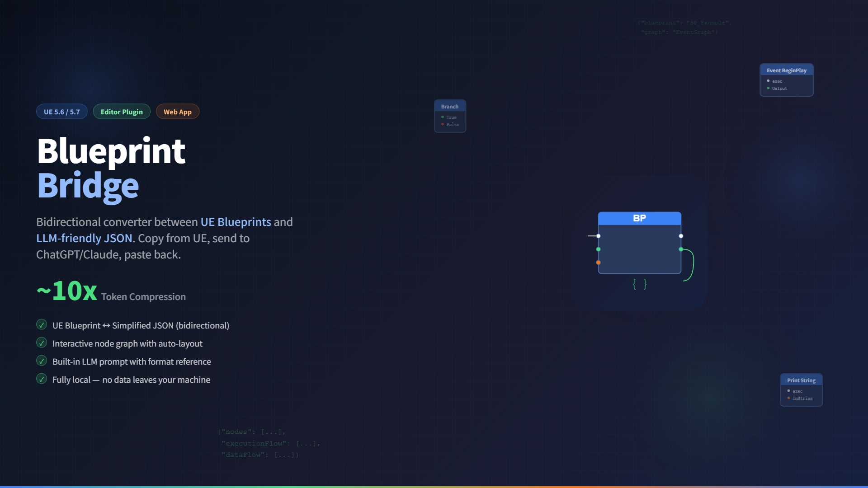Select the Print String node card
The height and width of the screenshot is (488, 868).
801,390
